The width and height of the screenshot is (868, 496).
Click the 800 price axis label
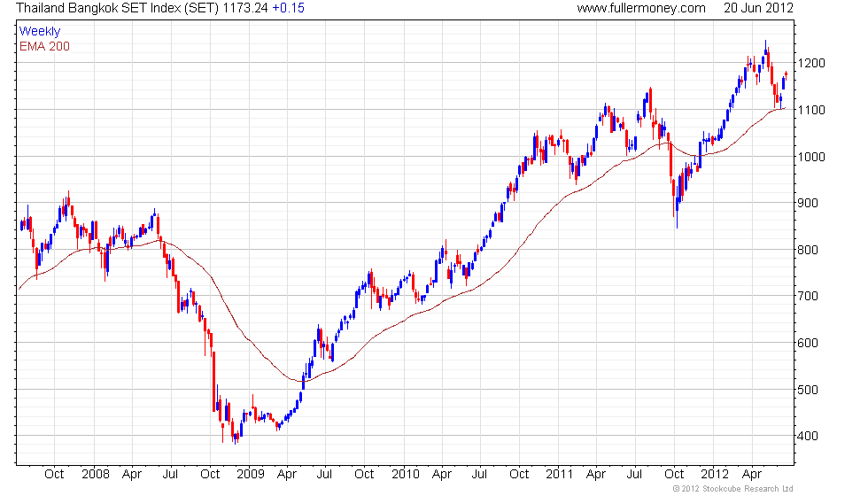click(x=808, y=250)
